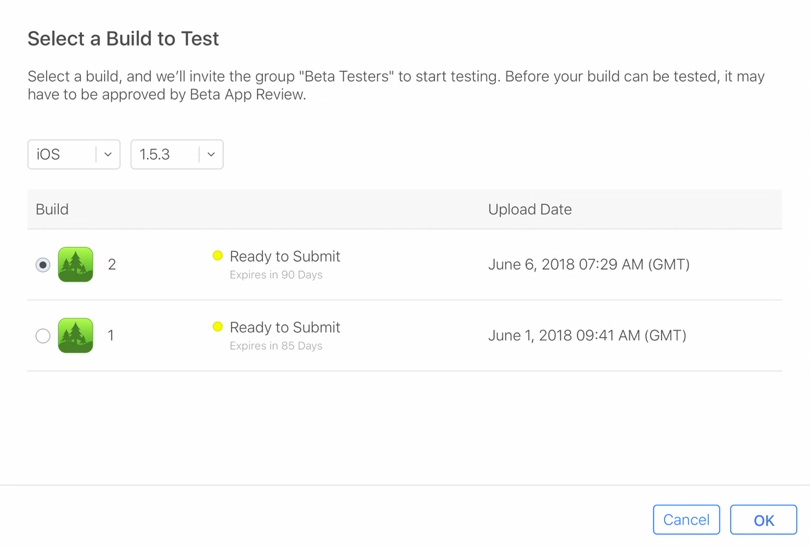Click the chevron arrow on the iOS selector
Viewport: 810px width, 548px height.
pyautogui.click(x=108, y=155)
